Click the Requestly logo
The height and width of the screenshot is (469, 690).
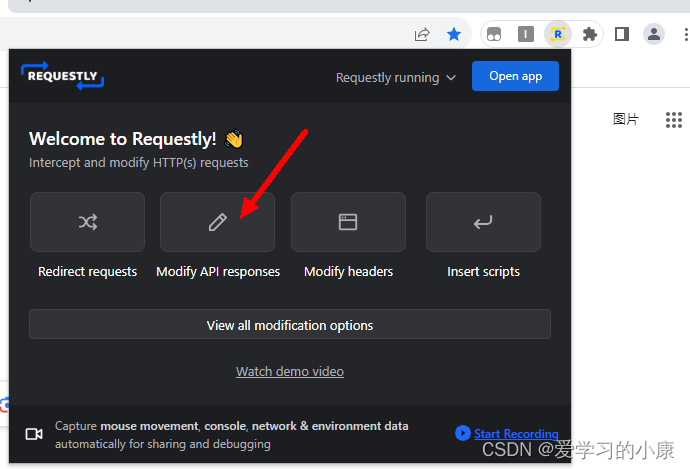(x=62, y=76)
